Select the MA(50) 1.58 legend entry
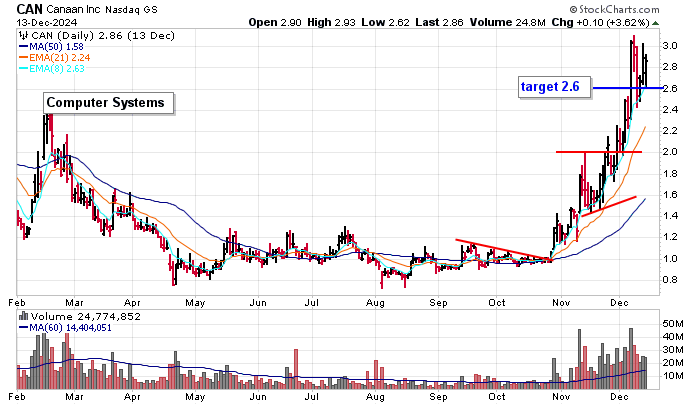Screen dimensions: 700x405 pyautogui.click(x=51, y=46)
